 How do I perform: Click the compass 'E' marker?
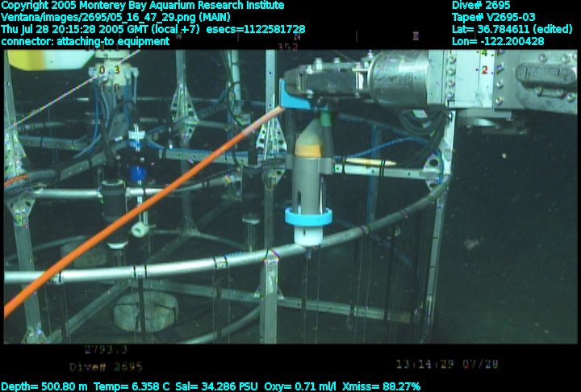click(416, 36)
